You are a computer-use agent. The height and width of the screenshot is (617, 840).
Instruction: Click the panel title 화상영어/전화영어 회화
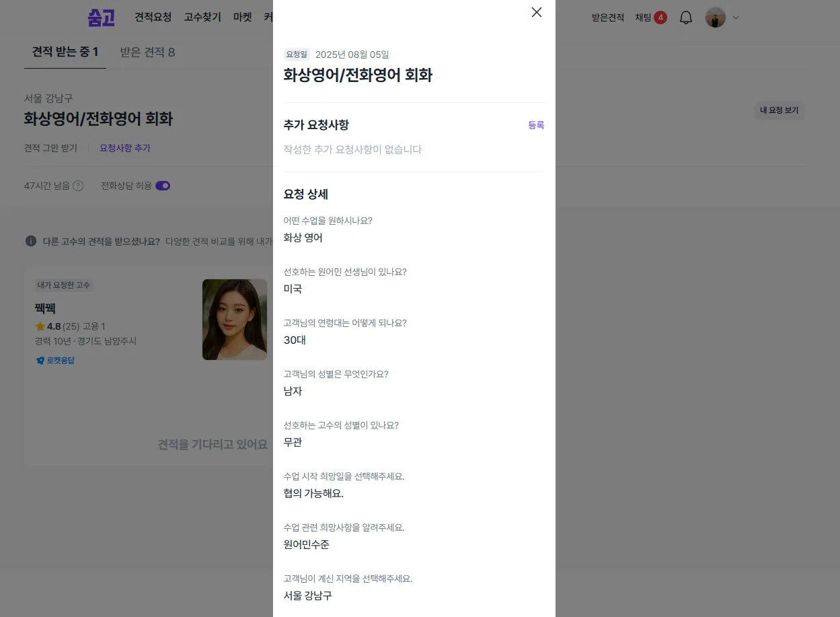pyautogui.click(x=358, y=75)
